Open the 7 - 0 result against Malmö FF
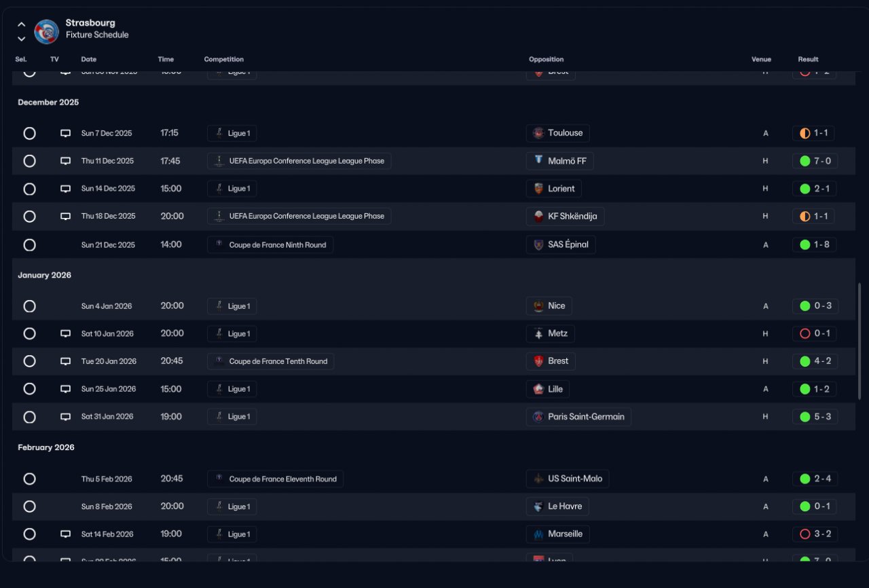 [815, 161]
